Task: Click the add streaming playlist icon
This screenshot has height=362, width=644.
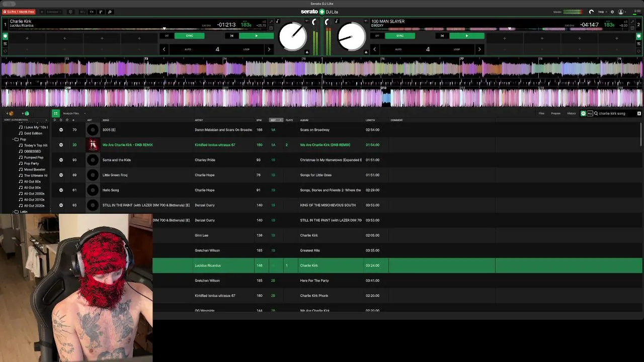Action: 26,113
